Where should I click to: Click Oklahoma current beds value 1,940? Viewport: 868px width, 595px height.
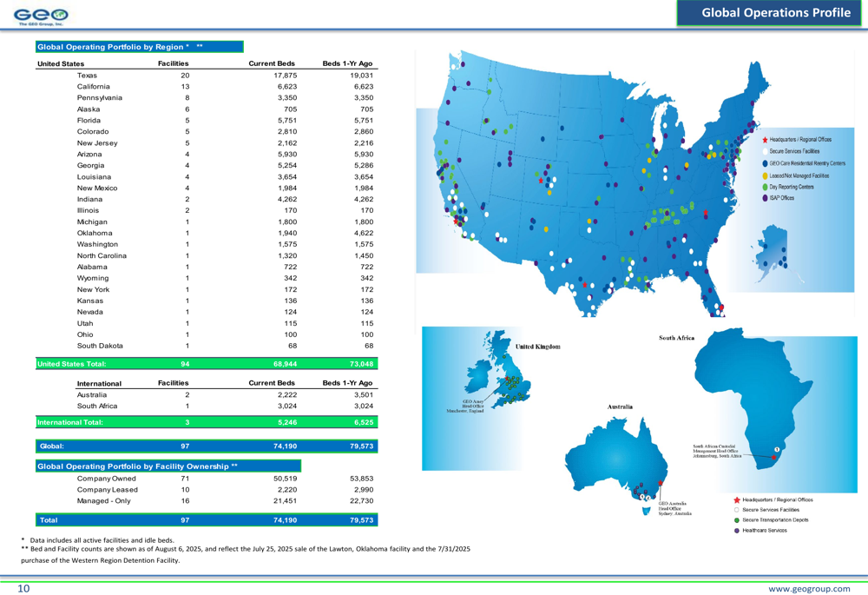287,233
